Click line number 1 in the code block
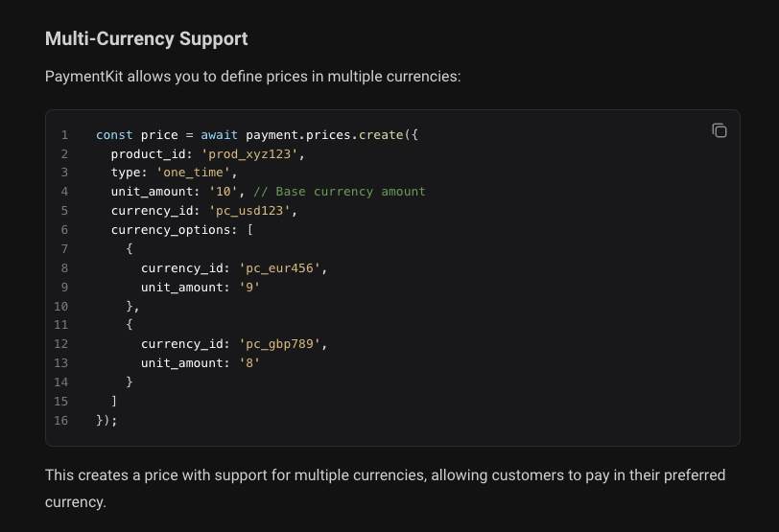The image size is (779, 532). point(64,135)
